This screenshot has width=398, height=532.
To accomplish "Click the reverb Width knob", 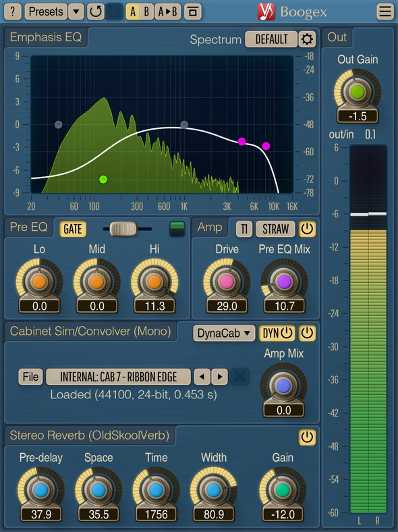I will point(214,490).
